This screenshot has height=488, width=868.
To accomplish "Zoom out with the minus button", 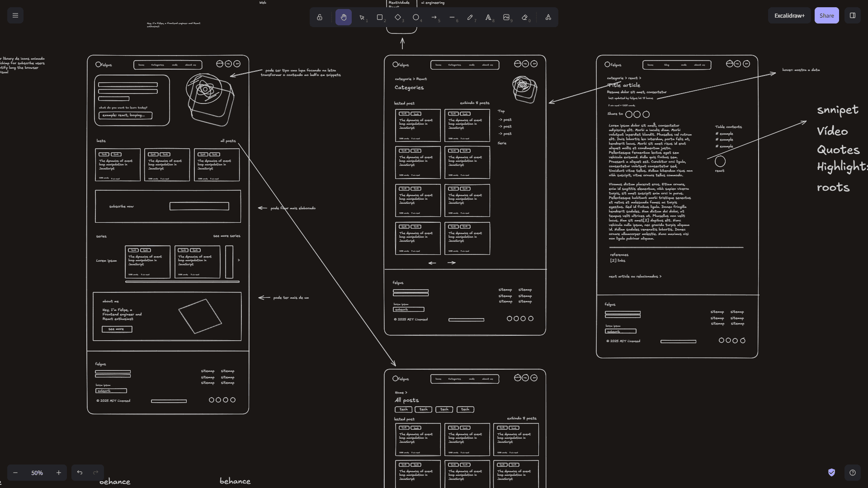I will pyautogui.click(x=15, y=473).
